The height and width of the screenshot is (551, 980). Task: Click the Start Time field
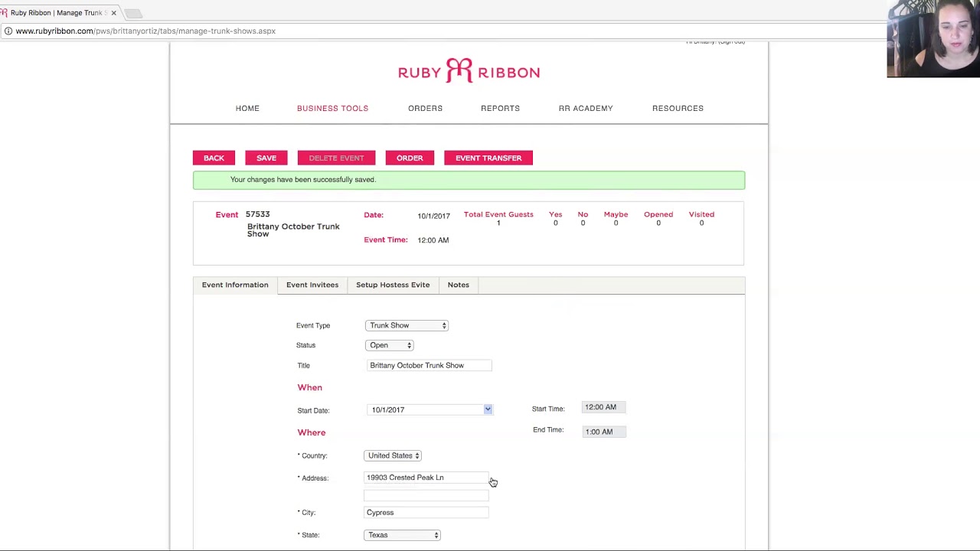pyautogui.click(x=603, y=407)
